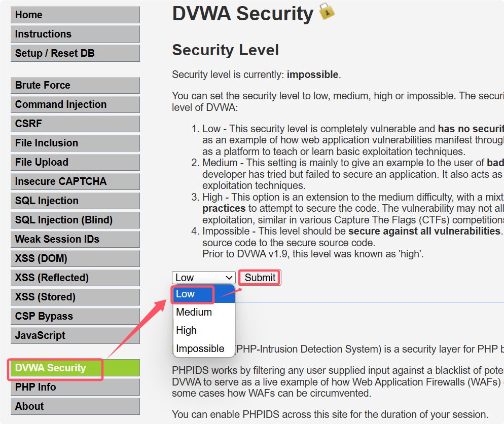Click the bold word 'impossible'
504x424 pixels.
[x=312, y=74]
